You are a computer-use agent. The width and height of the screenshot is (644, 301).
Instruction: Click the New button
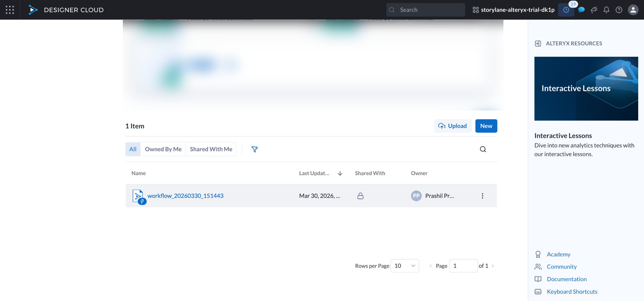(x=486, y=126)
